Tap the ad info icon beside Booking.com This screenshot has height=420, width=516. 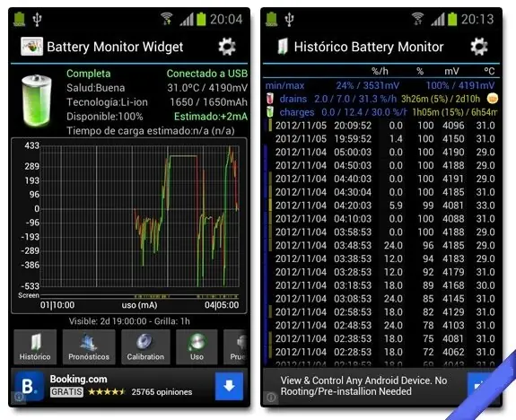[x=19, y=397]
